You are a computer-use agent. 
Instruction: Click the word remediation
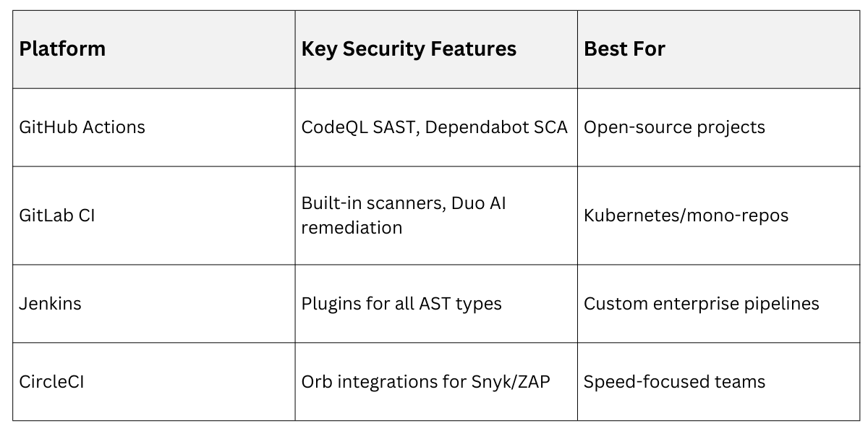[352, 227]
